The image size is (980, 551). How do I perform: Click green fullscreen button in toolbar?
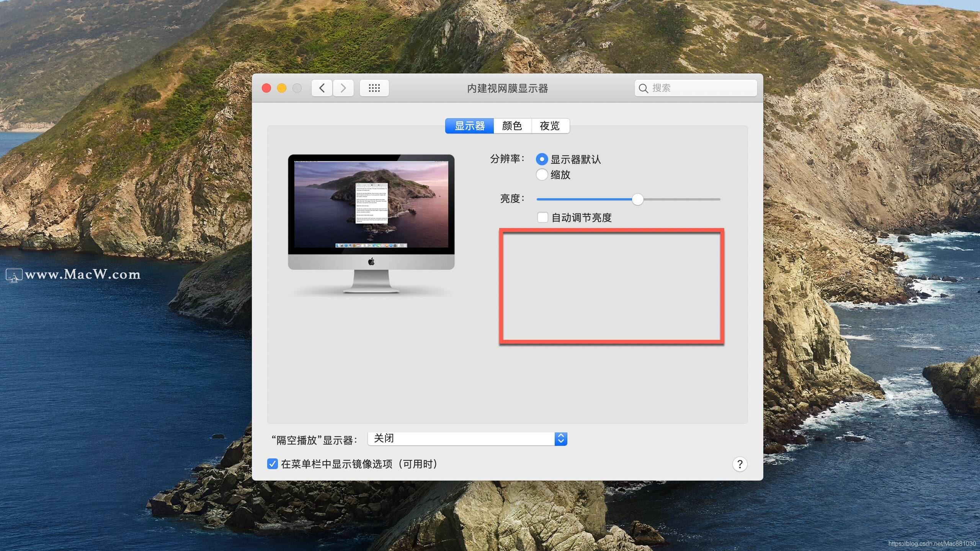297,88
